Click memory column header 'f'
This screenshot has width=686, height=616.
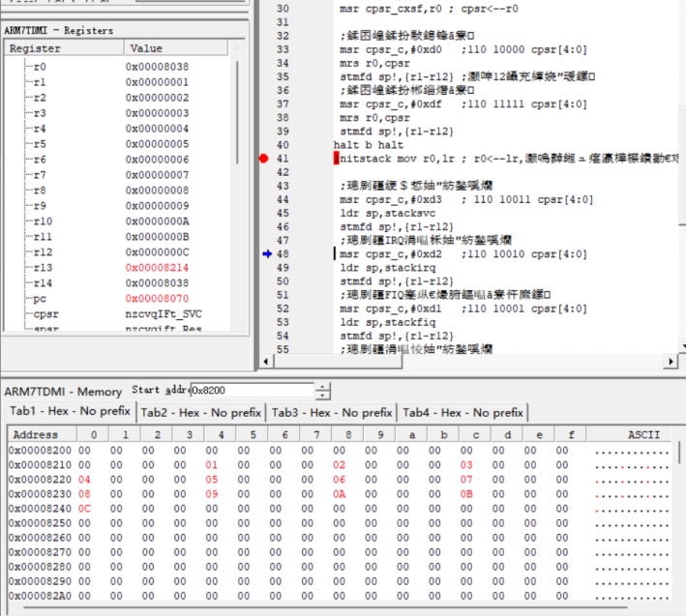[571, 434]
